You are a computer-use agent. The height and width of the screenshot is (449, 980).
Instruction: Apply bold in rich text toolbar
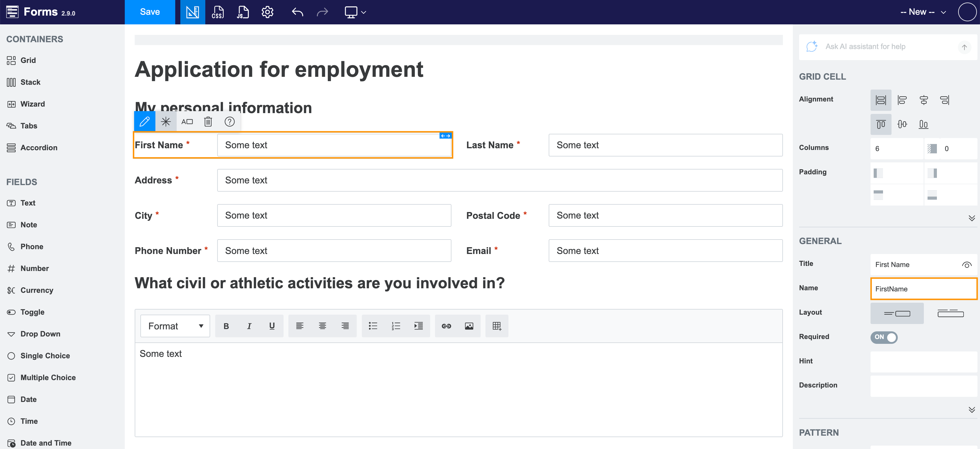(x=226, y=326)
